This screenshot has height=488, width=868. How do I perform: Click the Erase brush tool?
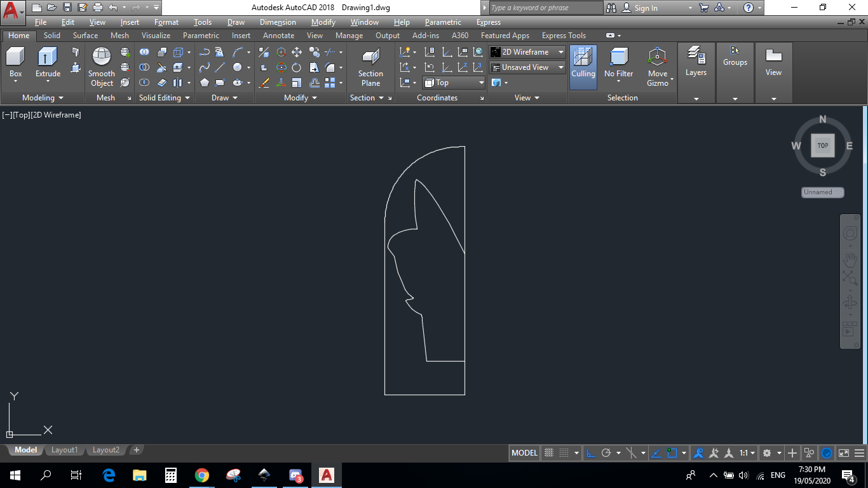pyautogui.click(x=265, y=83)
